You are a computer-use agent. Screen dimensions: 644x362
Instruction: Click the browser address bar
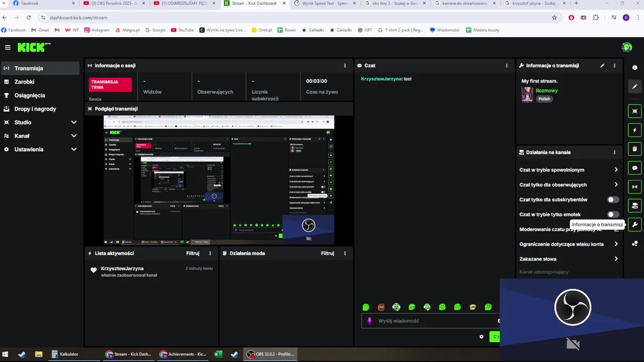[297, 18]
